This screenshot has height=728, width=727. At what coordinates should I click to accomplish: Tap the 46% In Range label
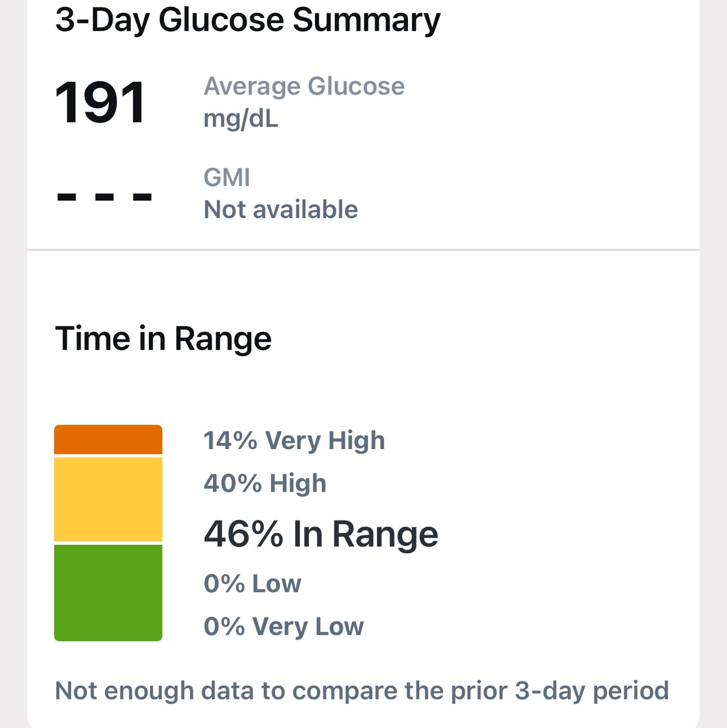[x=320, y=534]
